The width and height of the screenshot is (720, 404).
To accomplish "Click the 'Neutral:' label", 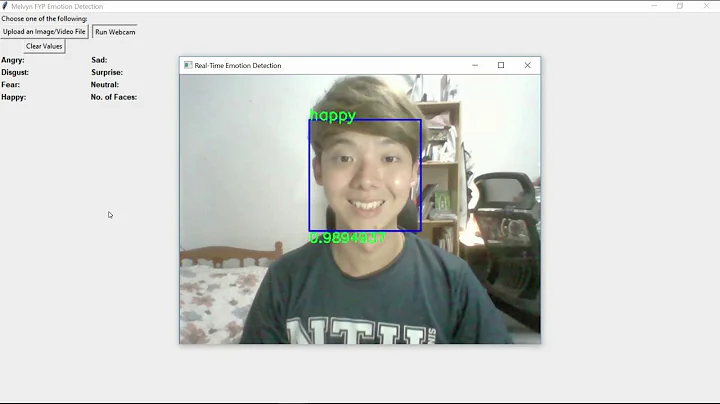I will pyautogui.click(x=105, y=85).
